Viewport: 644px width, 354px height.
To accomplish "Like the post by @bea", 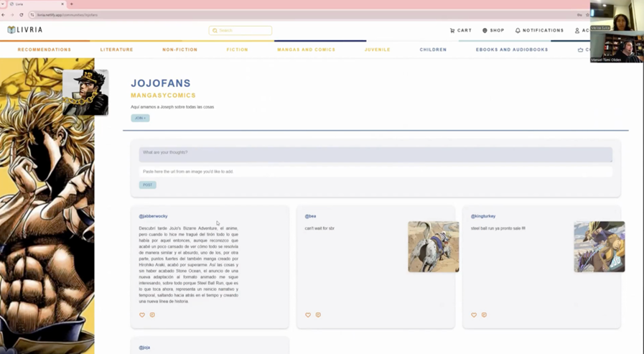I will coord(308,315).
